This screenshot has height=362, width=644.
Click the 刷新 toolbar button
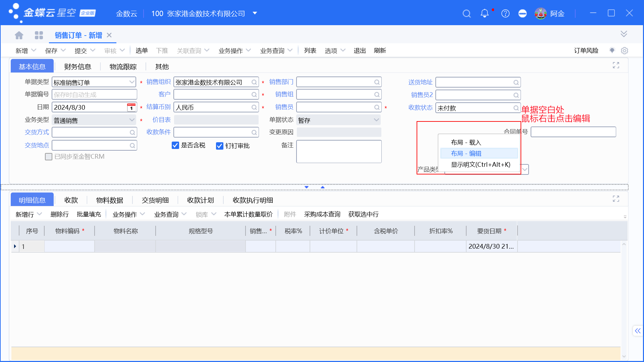pyautogui.click(x=380, y=51)
